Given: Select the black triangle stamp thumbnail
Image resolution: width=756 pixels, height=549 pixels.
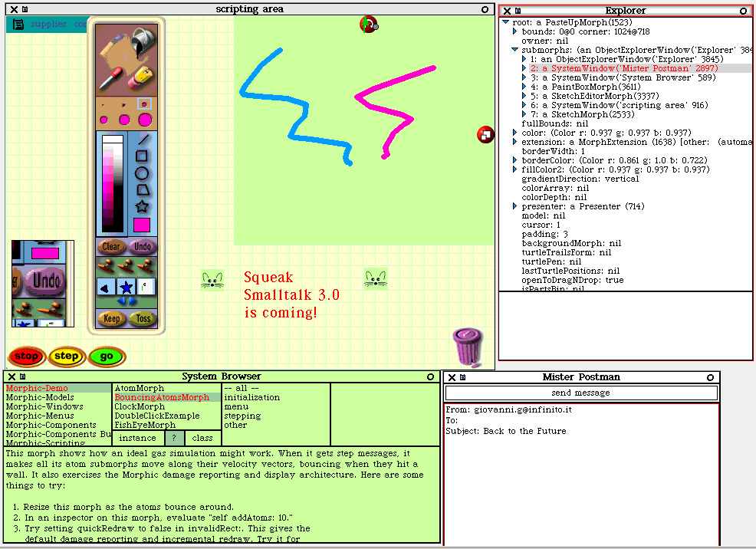Looking at the screenshot, I should [x=106, y=288].
